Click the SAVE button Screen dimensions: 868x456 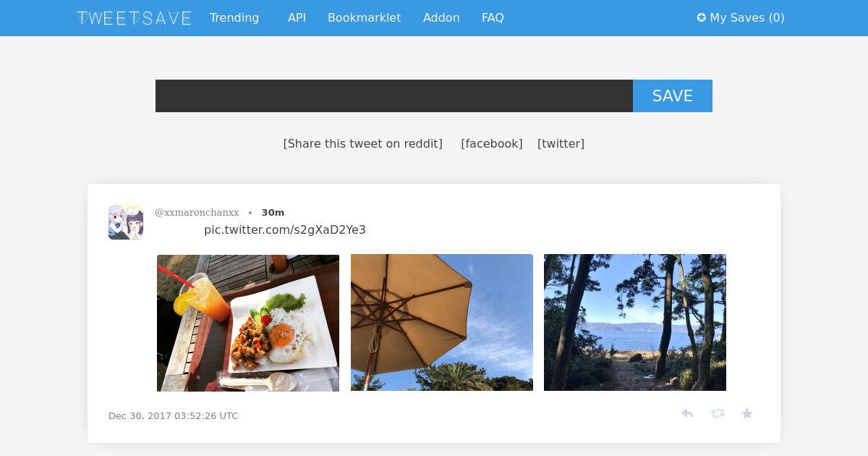(x=673, y=96)
